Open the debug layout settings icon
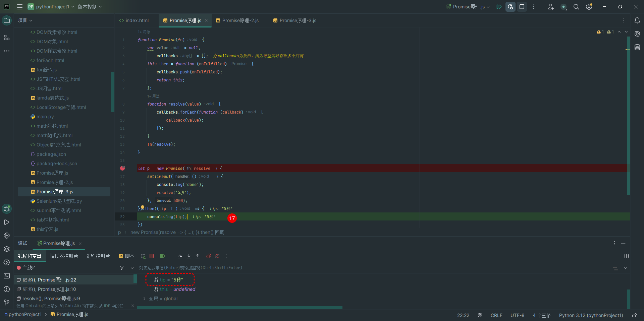 click(626, 256)
